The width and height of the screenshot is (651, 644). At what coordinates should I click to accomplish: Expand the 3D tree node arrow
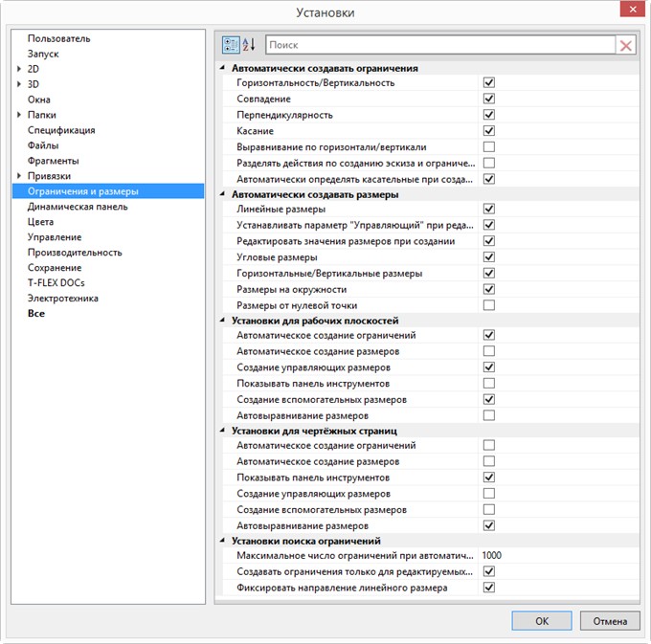click(x=19, y=84)
